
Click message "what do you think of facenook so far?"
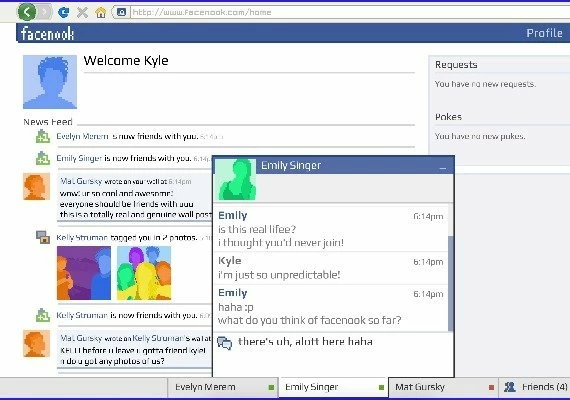point(309,320)
